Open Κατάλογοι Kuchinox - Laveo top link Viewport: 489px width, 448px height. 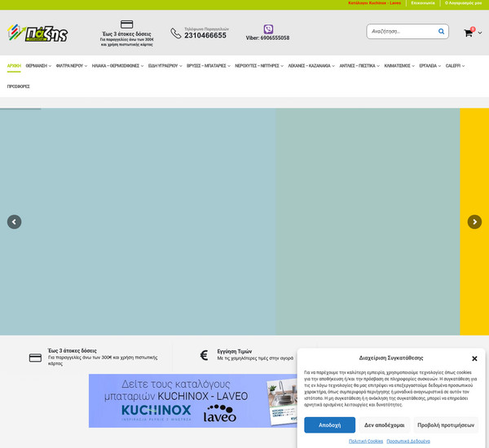pos(374,2)
